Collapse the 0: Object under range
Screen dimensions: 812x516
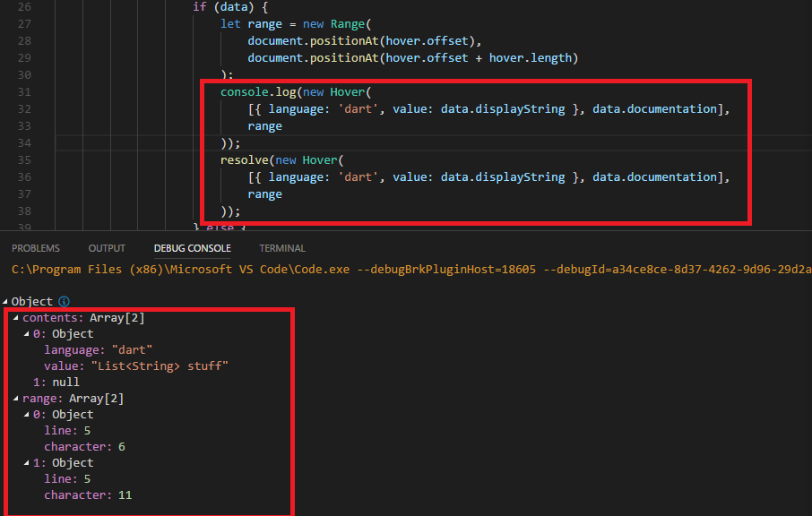click(26, 415)
